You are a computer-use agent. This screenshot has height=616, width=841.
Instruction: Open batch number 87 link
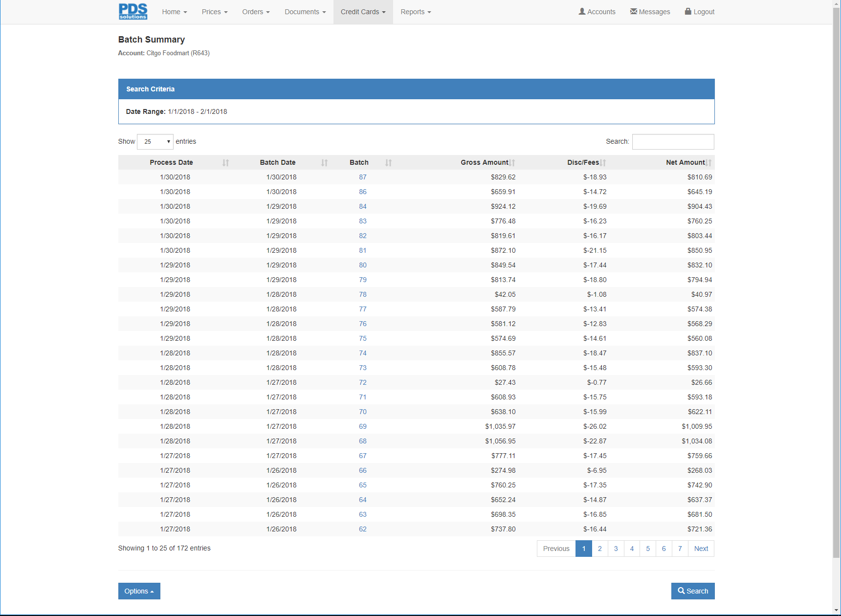tap(363, 177)
